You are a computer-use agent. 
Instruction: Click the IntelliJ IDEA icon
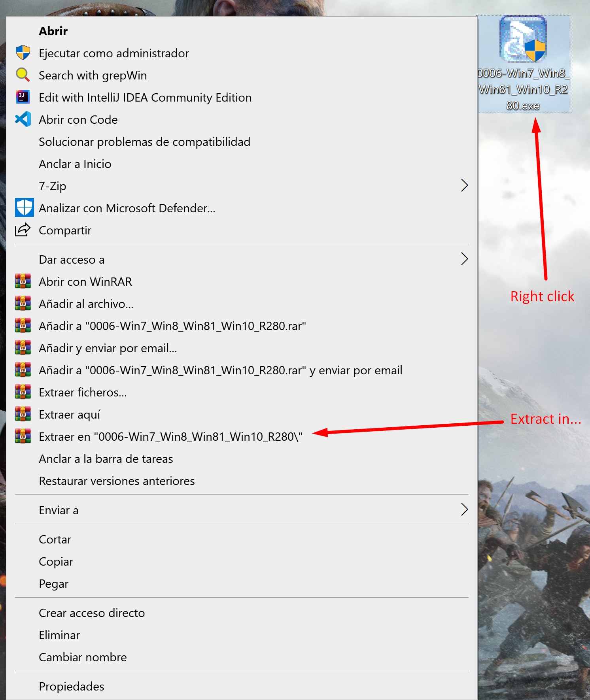coord(23,97)
